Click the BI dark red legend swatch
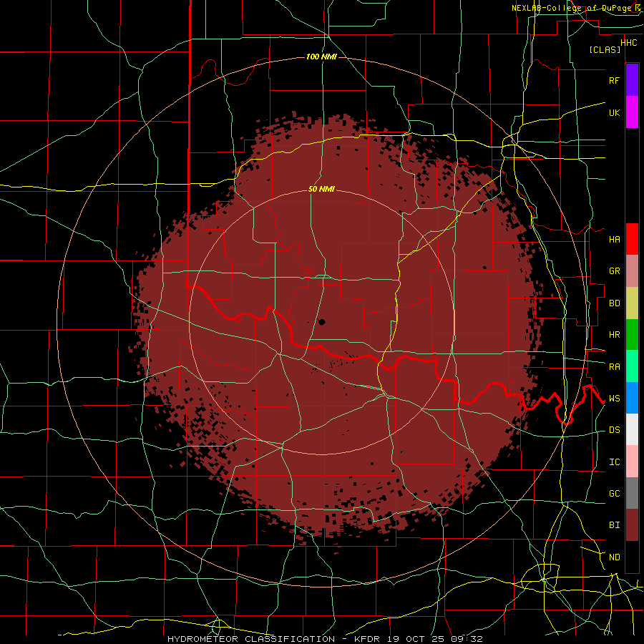The image size is (644, 644). [x=632, y=525]
